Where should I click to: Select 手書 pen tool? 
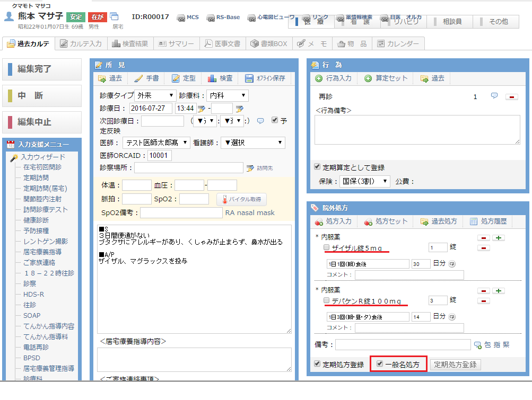point(146,78)
